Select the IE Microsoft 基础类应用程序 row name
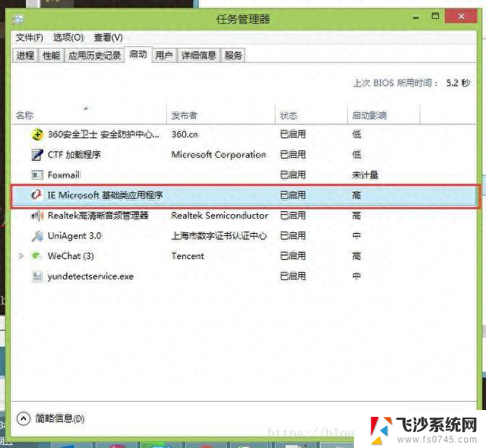 pos(105,195)
